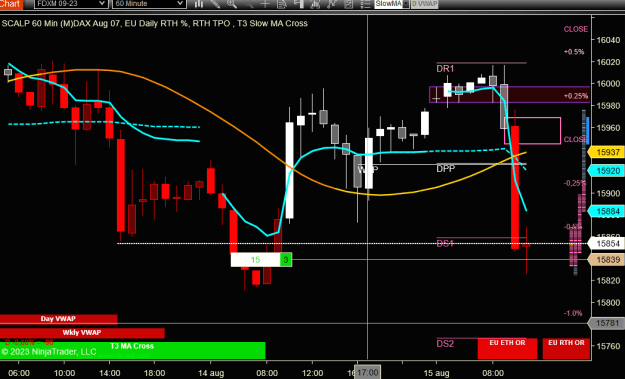The width and height of the screenshot is (625, 379).
Task: Click the 15839 tan price marker
Action: click(x=607, y=260)
